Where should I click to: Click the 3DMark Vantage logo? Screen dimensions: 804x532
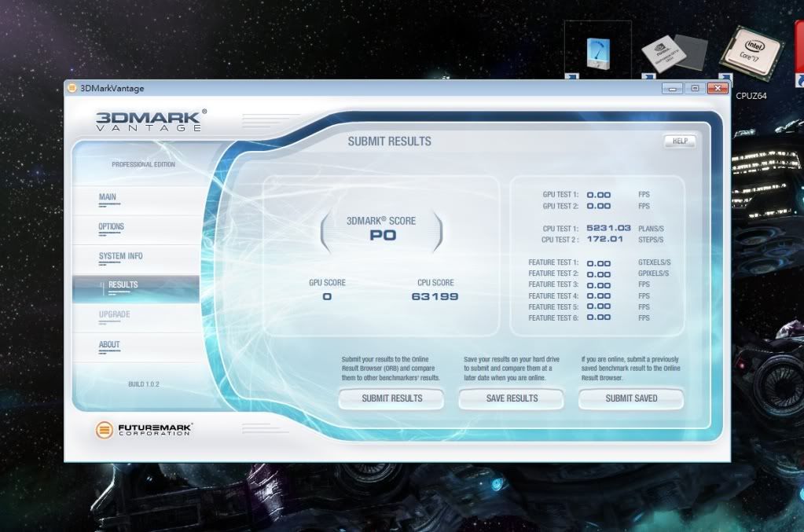[x=151, y=120]
